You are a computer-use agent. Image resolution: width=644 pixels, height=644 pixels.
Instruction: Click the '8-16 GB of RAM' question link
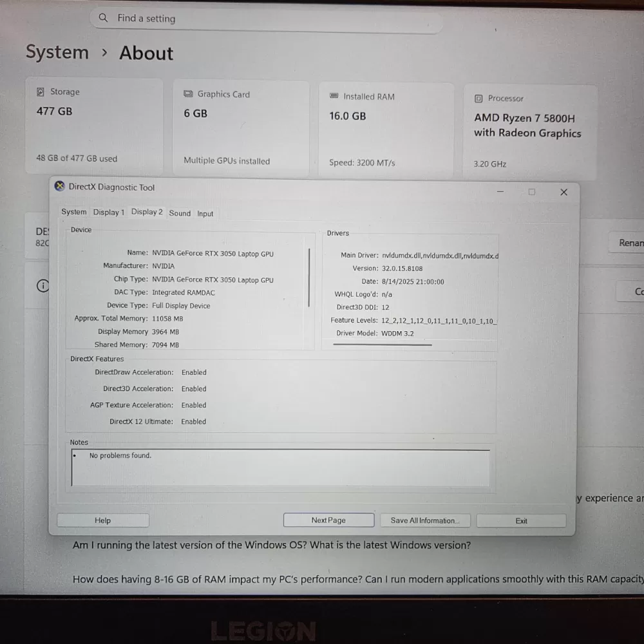pyautogui.click(x=358, y=579)
